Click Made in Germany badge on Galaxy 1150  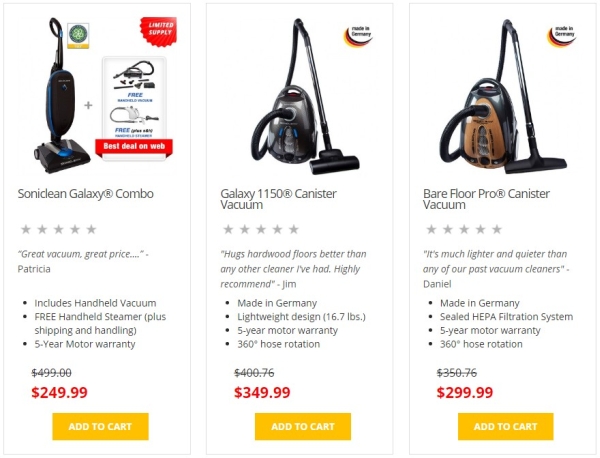pos(358,36)
